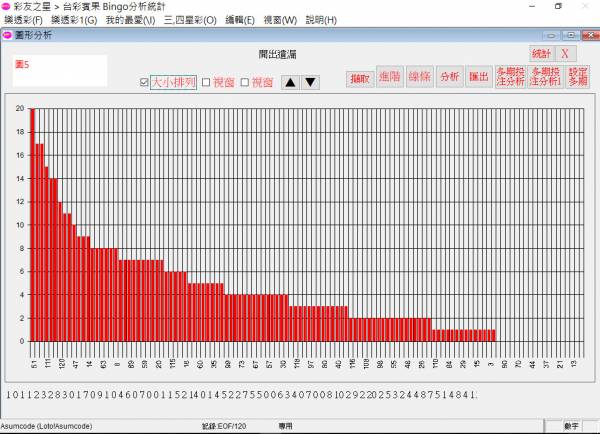Screen dimensions: 600x434
Task: Open the 三,四星彩(O) menu
Action: point(190,20)
